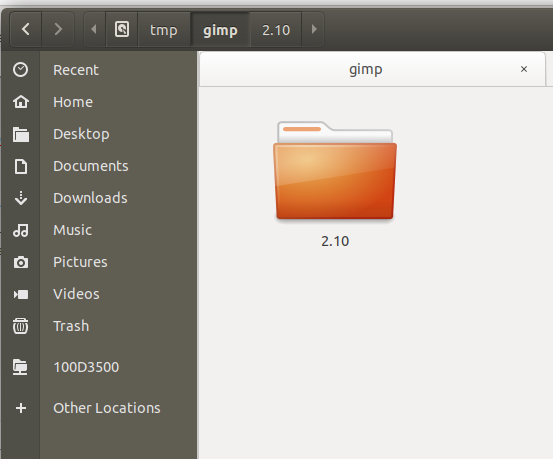Select the 2.10 path bar segment

(276, 29)
